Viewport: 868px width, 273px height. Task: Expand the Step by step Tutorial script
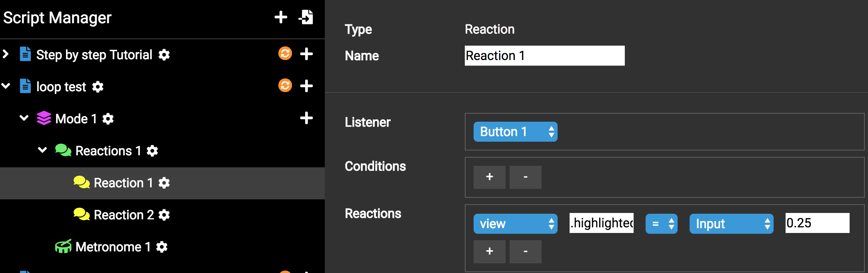pos(6,54)
